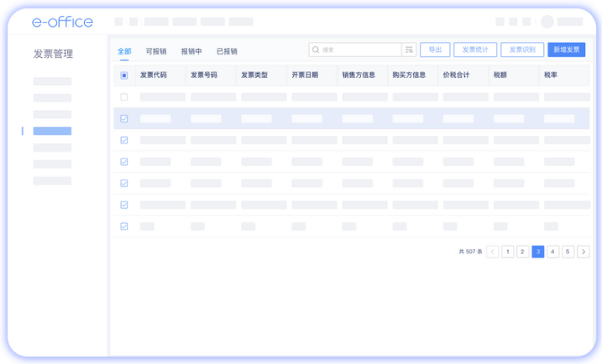Click the magnifier icon in the search box
Viewport: 602px width, 364px height.
tap(316, 50)
